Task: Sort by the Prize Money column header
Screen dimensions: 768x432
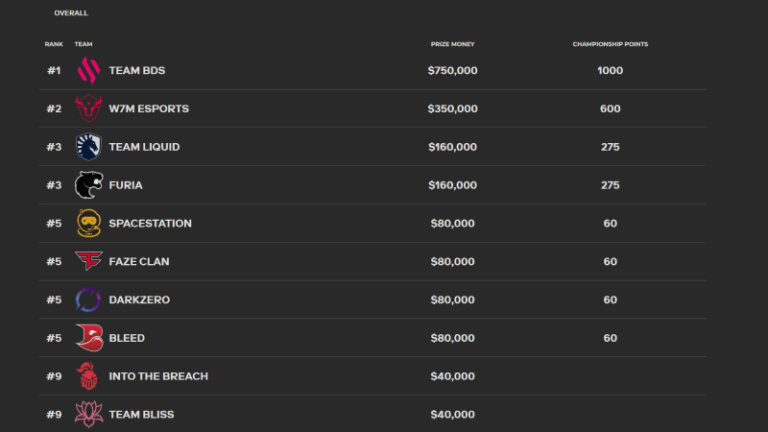Action: pos(452,44)
